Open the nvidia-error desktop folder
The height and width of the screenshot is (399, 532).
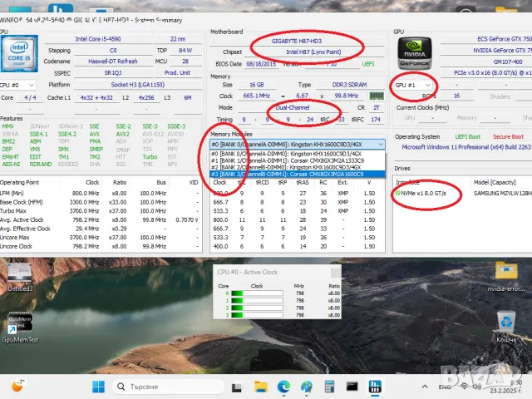(x=506, y=274)
